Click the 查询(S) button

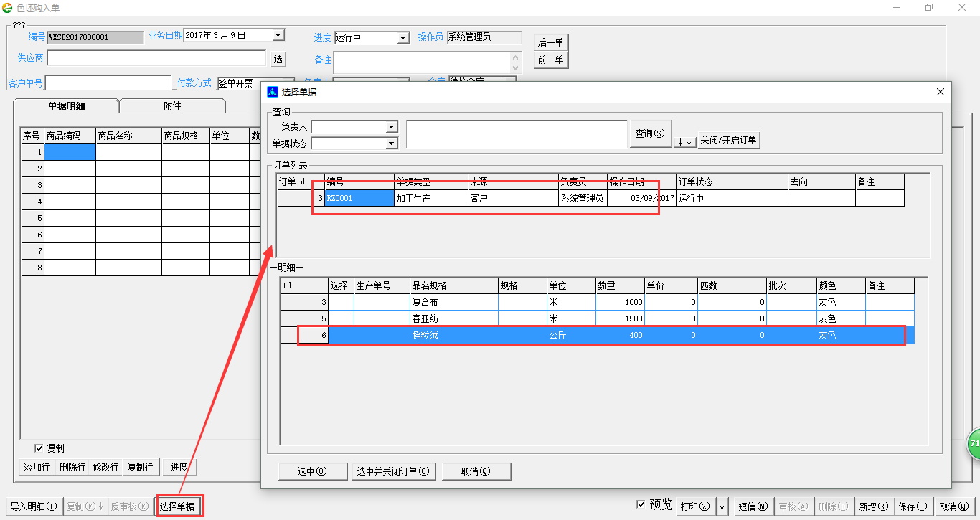(650, 133)
